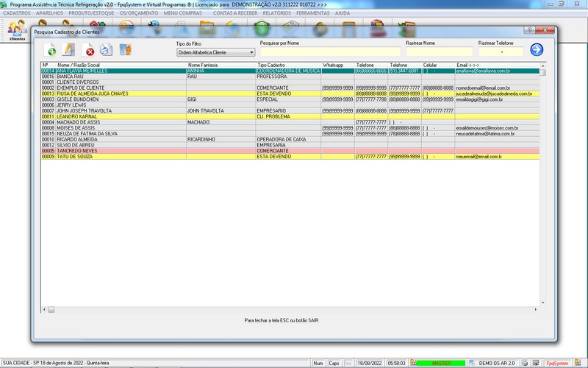
Task: Click the Caps indicator in status bar
Action: 334,363
